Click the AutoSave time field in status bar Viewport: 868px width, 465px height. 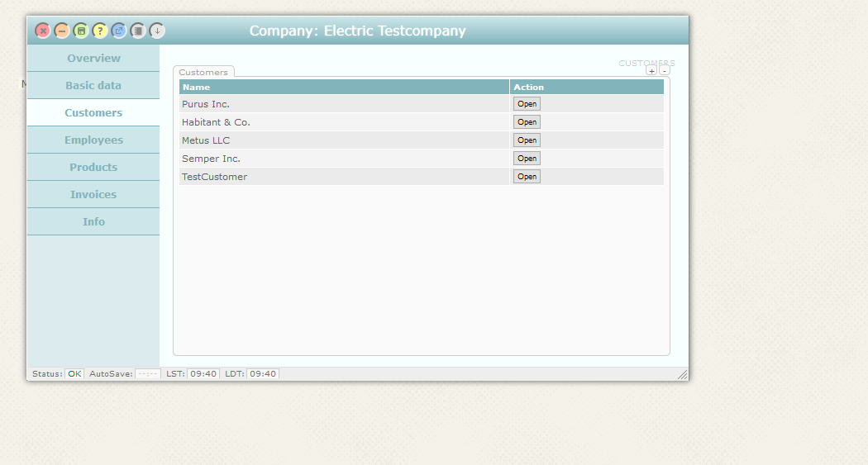[x=147, y=374]
